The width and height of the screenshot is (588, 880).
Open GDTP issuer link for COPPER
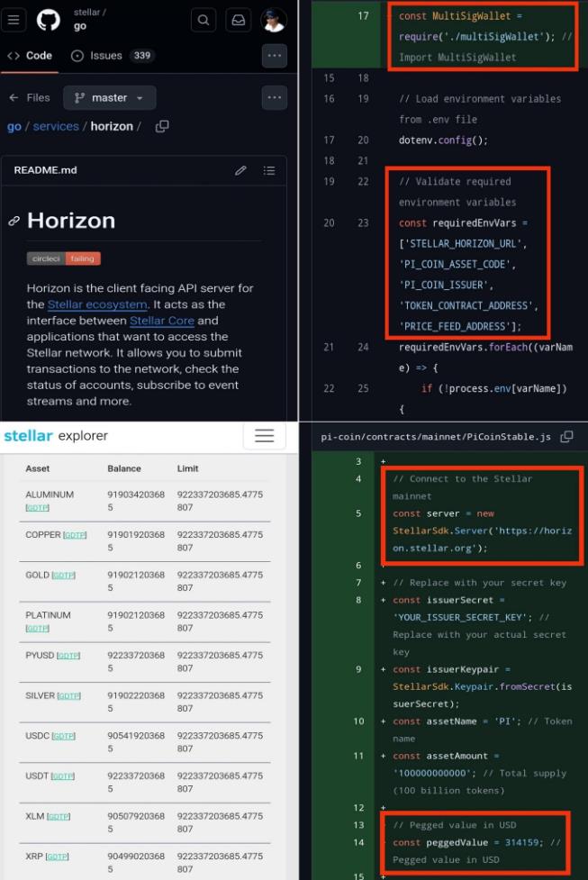75,535
